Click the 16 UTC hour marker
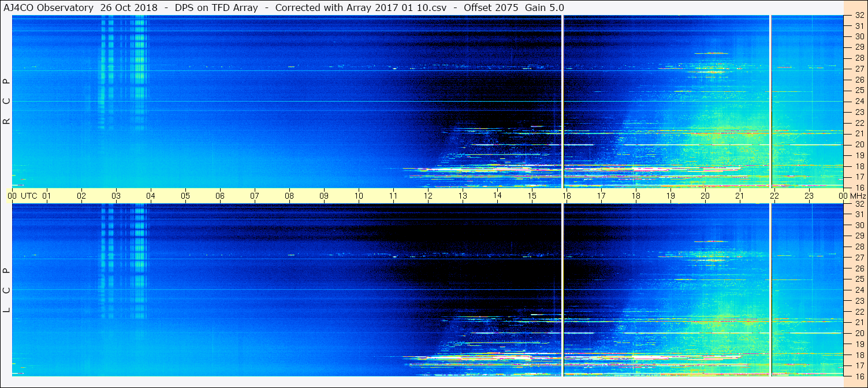Image resolution: width=868 pixels, height=388 pixels. [x=567, y=196]
